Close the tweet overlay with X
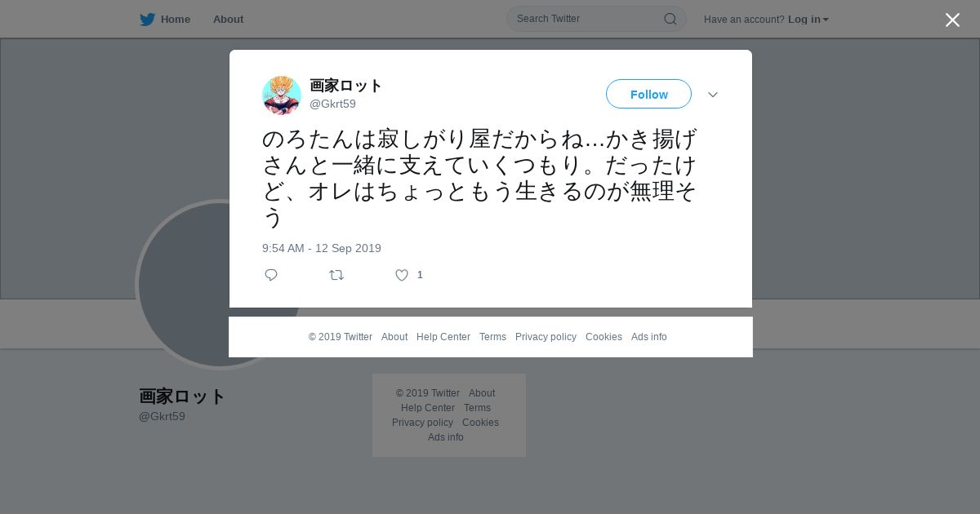The image size is (980, 514). [x=952, y=20]
